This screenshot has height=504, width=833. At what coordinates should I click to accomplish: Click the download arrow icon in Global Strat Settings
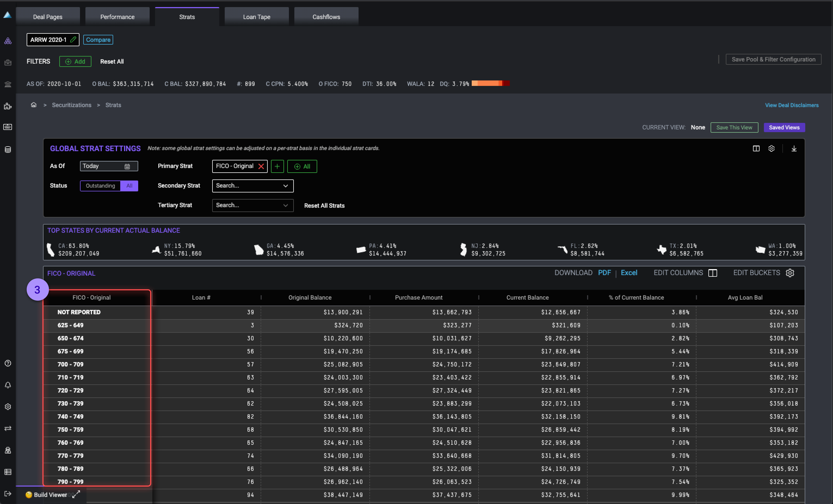(x=794, y=149)
